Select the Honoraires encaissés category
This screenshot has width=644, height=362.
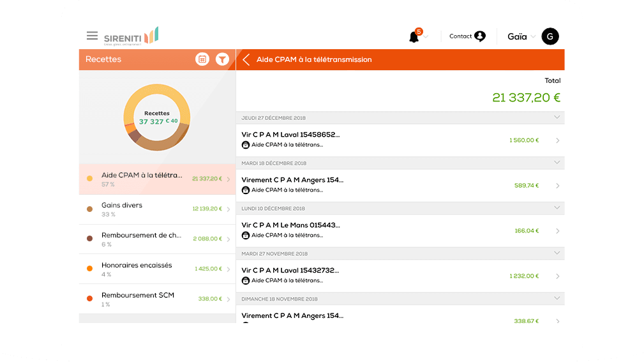[156, 269]
